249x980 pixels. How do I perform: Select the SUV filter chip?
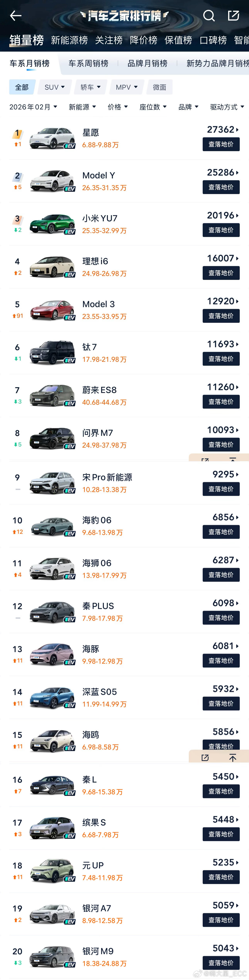54,87
